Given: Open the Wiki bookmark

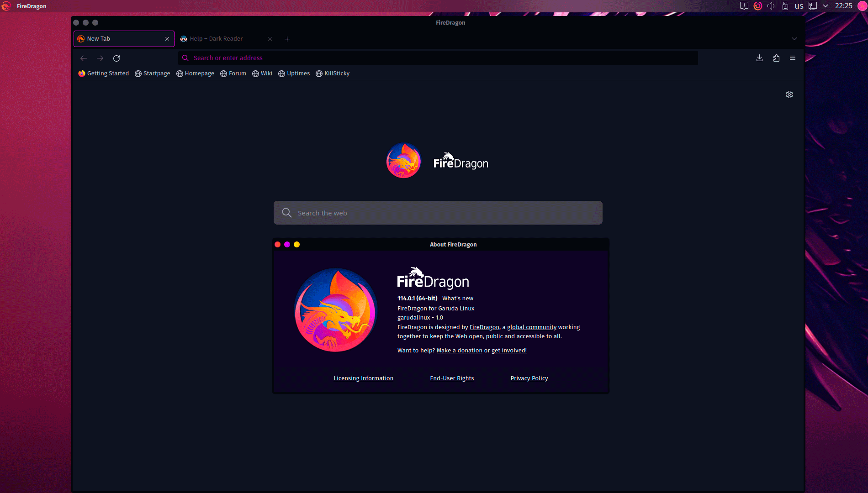Looking at the screenshot, I should tap(262, 73).
